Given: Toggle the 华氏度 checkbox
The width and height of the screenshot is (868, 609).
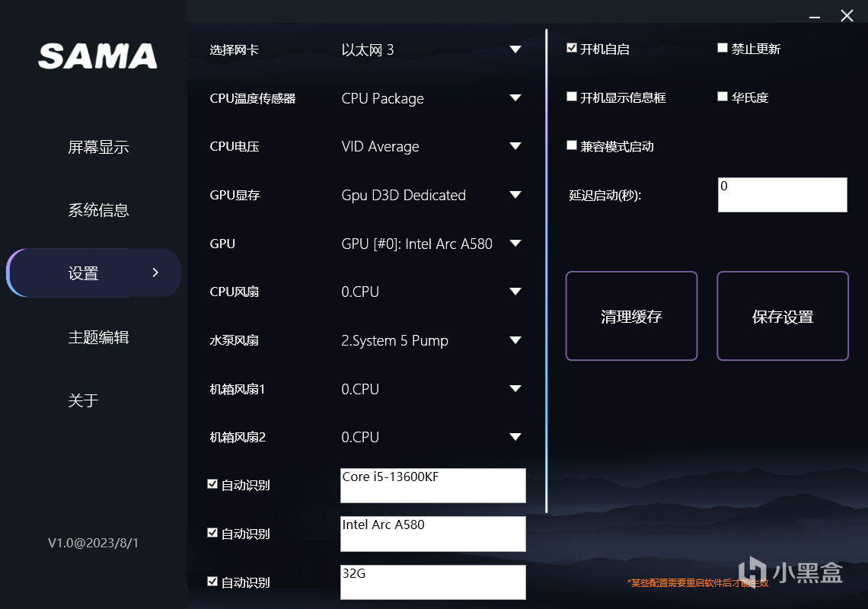Looking at the screenshot, I should click(723, 97).
